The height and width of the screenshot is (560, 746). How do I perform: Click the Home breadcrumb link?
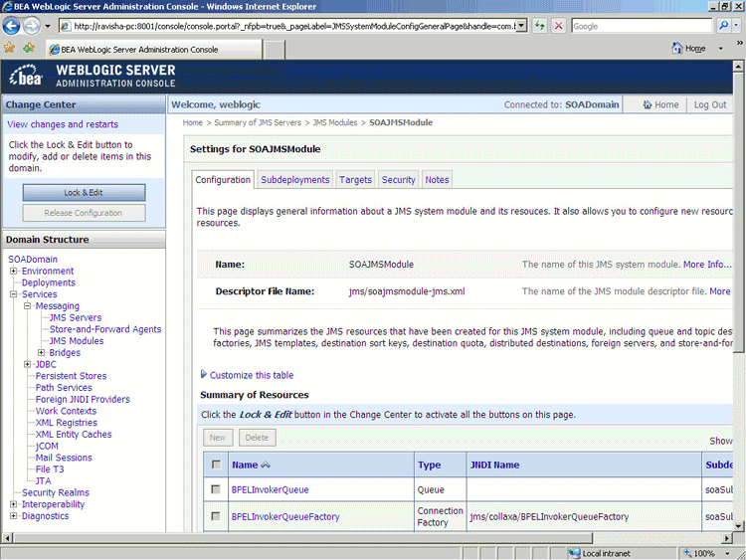[193, 122]
